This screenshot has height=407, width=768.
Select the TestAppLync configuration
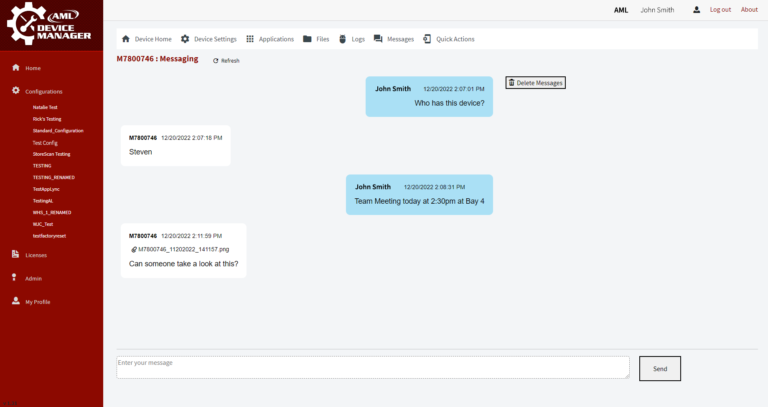coord(46,189)
